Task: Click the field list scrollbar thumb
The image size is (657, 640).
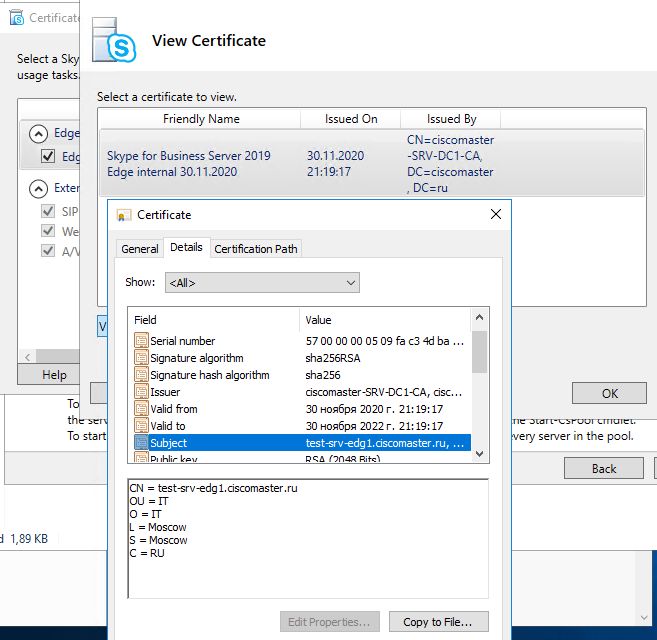Action: tap(479, 352)
